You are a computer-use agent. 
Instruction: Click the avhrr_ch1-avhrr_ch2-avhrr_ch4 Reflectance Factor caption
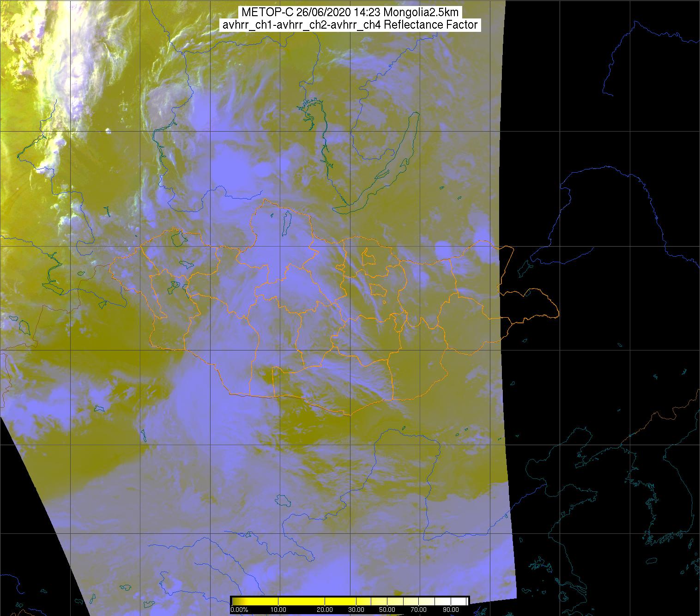(350, 24)
